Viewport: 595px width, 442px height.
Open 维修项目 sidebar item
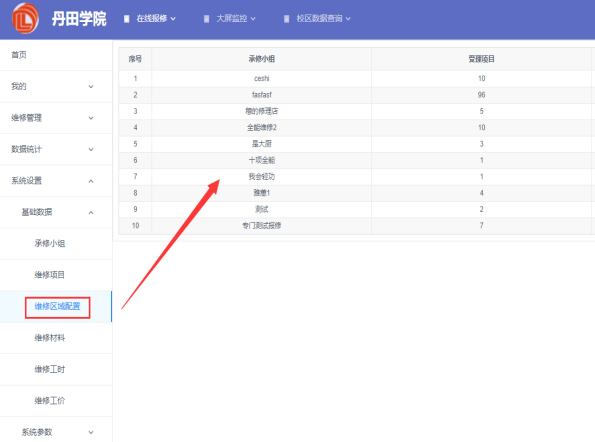click(56, 275)
